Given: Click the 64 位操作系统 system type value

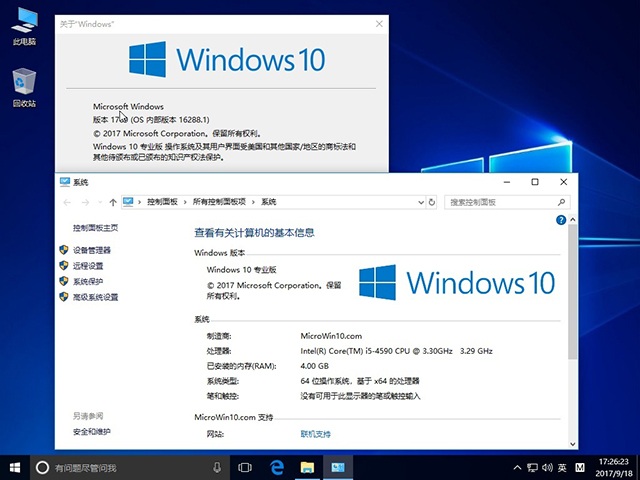Looking at the screenshot, I should 360,381.
